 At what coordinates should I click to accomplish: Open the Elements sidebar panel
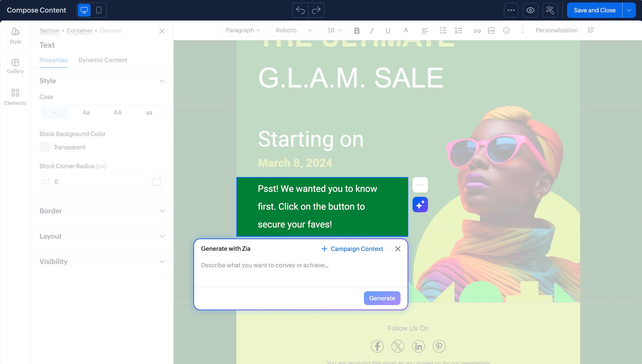pyautogui.click(x=15, y=97)
